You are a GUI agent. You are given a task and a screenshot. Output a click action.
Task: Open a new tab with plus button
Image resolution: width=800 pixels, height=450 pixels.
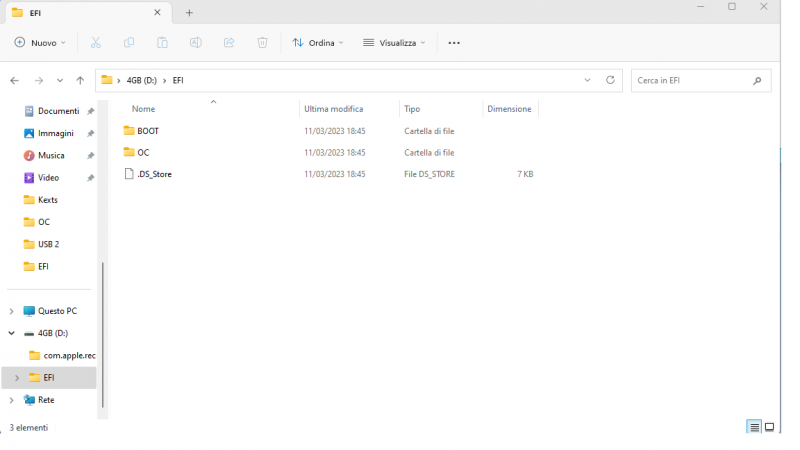[189, 12]
